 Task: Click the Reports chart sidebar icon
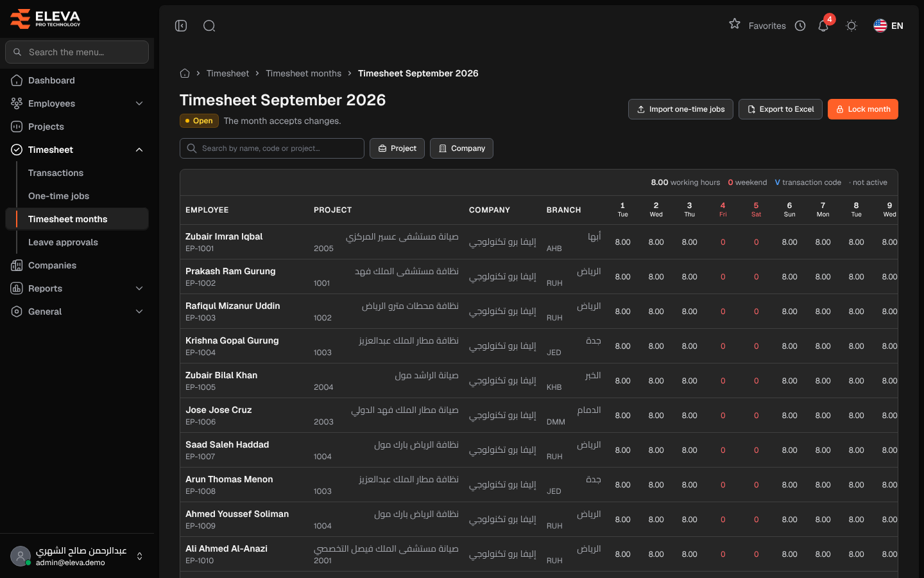pos(17,288)
